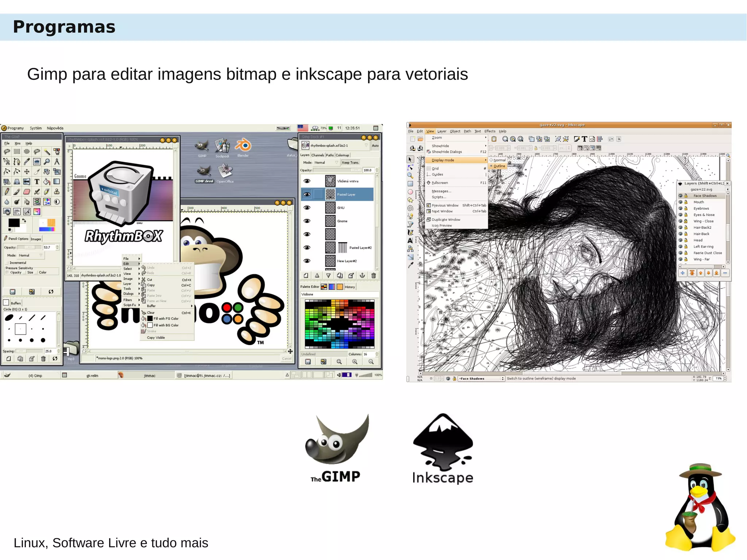Click add layer plus button in Inkscape Layers
This screenshot has width=747, height=560.
pos(682,273)
